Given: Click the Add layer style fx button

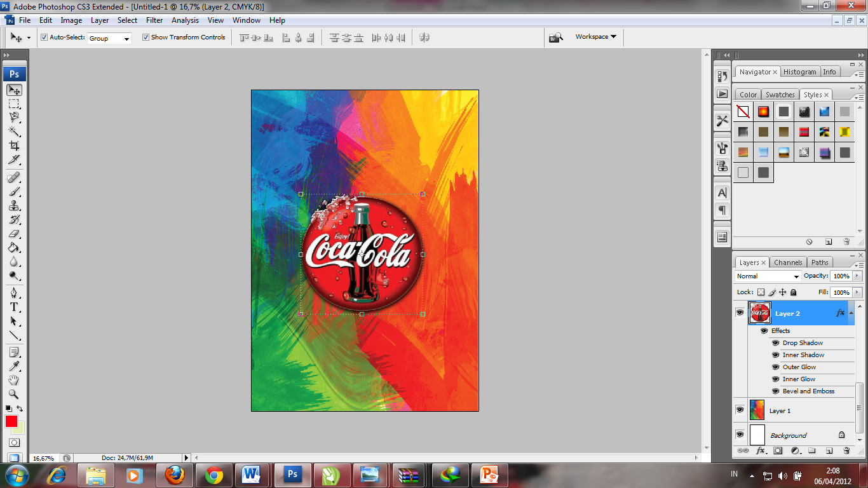Looking at the screenshot, I should (761, 451).
